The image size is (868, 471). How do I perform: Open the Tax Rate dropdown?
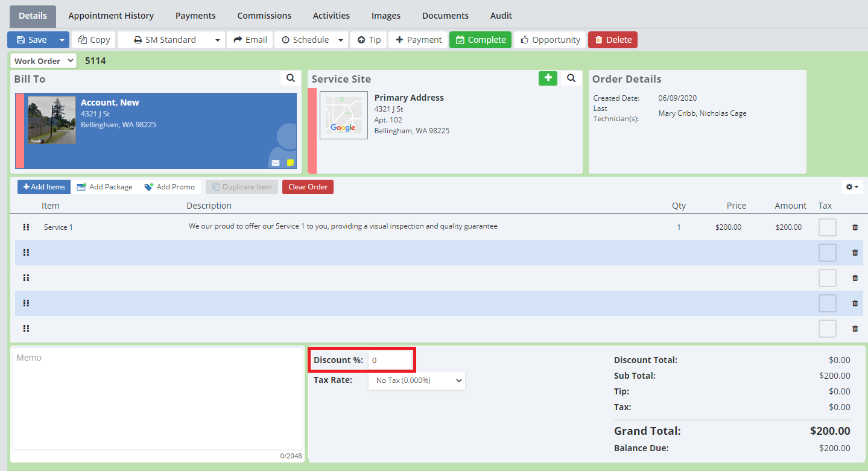tap(417, 381)
